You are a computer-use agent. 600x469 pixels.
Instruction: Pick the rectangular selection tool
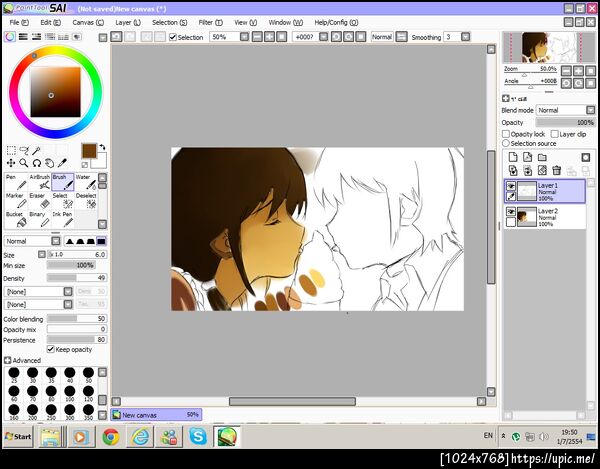click(11, 150)
